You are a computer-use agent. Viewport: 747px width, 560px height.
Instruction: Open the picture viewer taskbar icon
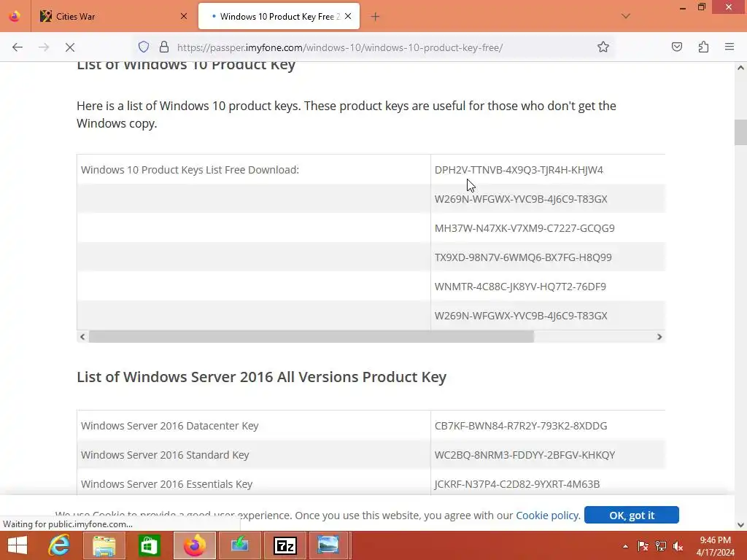328,545
